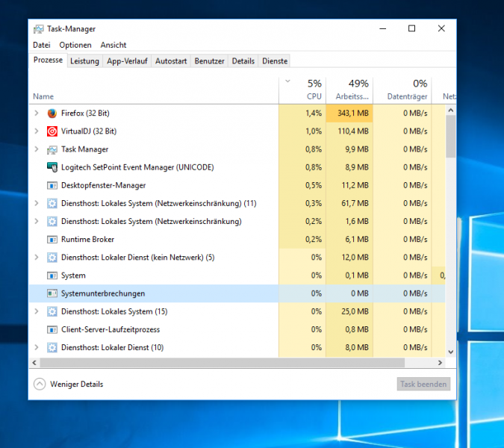Sort by the Datenträger column header
The width and height of the screenshot is (504, 448).
(x=402, y=90)
